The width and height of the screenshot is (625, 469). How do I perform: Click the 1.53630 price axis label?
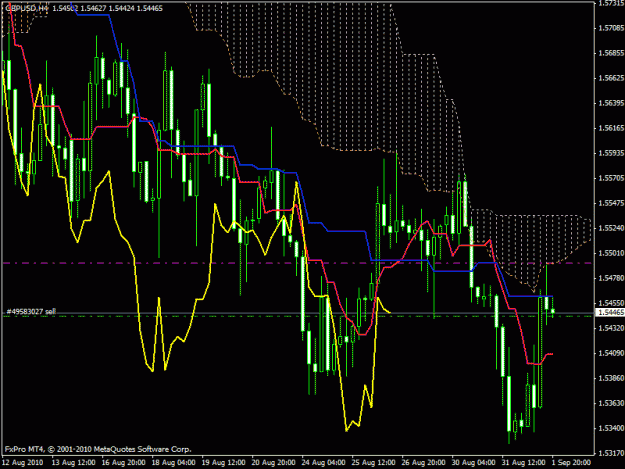pos(611,403)
